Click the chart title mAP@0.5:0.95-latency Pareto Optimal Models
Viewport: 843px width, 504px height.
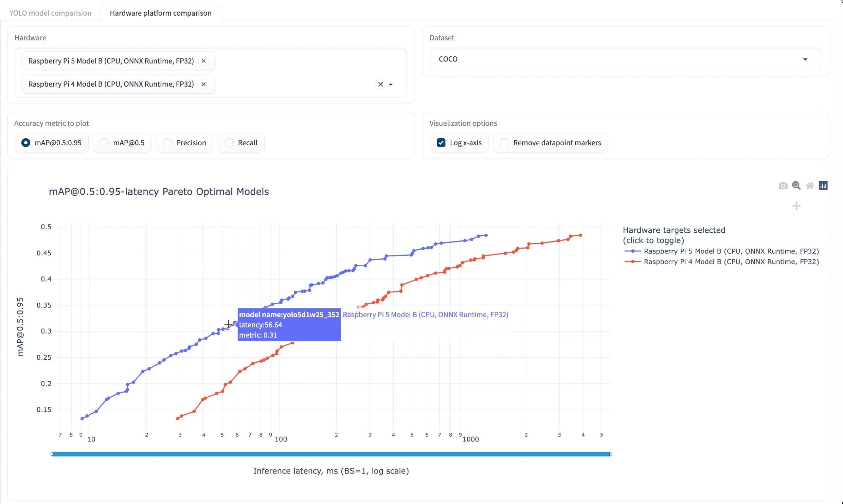pos(159,192)
